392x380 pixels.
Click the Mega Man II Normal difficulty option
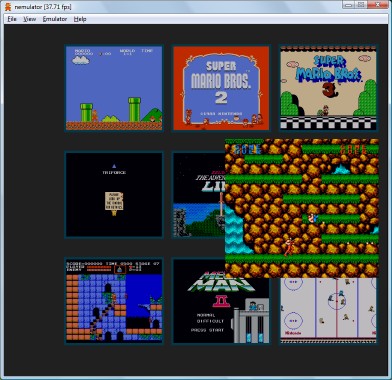tap(206, 315)
